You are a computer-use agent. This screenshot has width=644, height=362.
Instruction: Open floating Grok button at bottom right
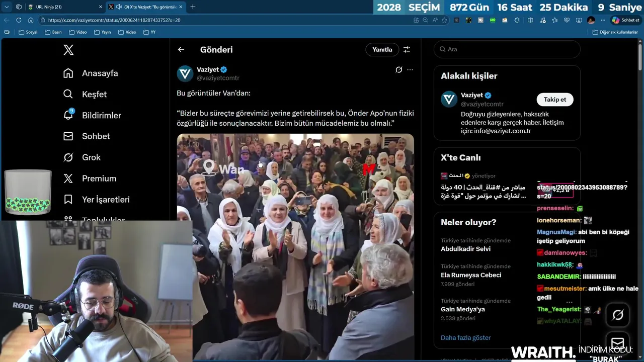617,315
